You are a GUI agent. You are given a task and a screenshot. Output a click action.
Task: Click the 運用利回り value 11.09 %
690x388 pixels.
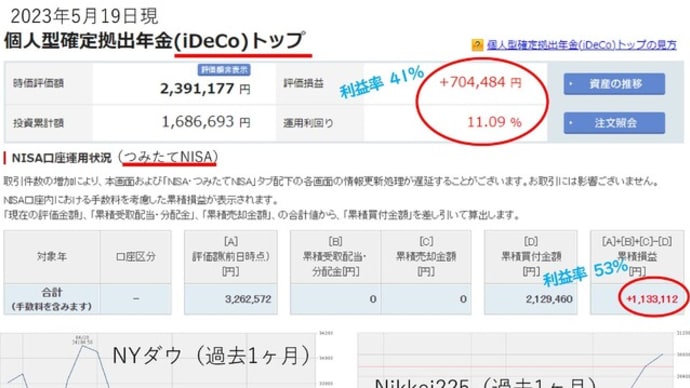tap(494, 122)
